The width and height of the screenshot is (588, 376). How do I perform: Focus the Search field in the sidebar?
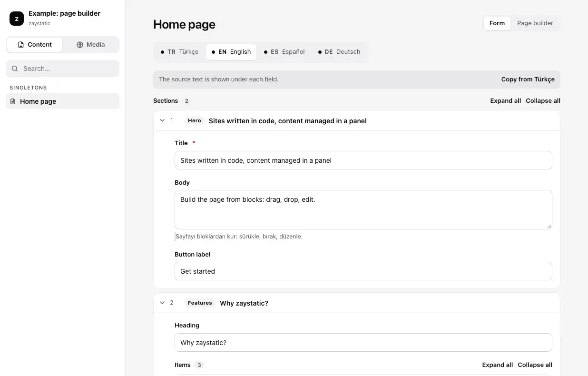(63, 69)
